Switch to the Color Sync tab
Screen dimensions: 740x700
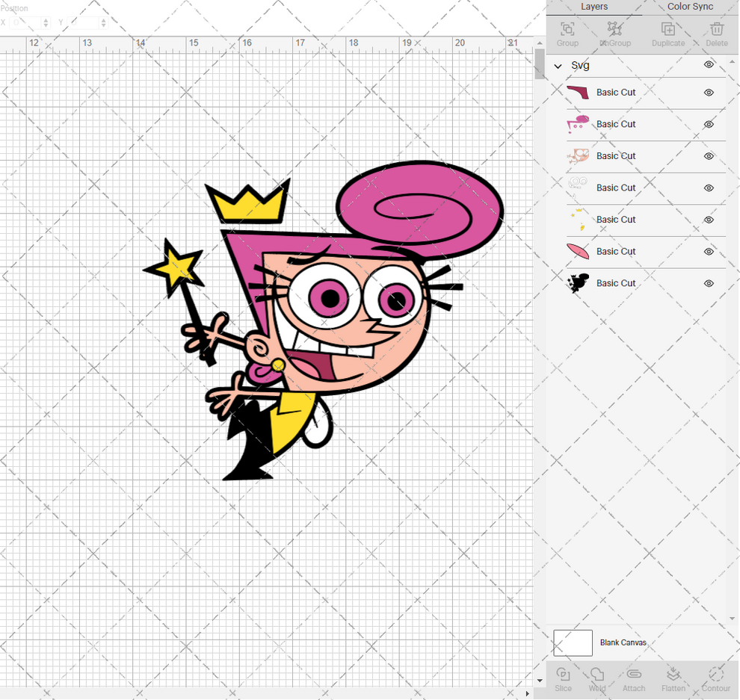tap(688, 7)
